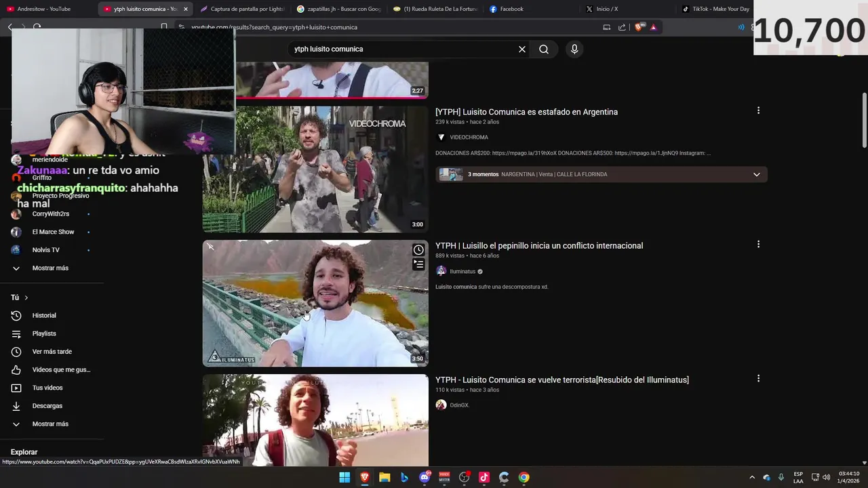
Task: Open the clock and date in taskbar
Action: click(x=849, y=477)
